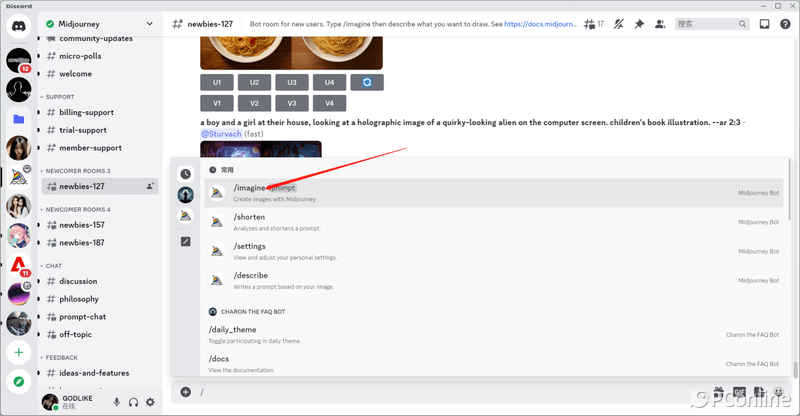Toggle channel notification mute bell icon
Screen dimensions: 800x416
pyautogui.click(x=619, y=24)
